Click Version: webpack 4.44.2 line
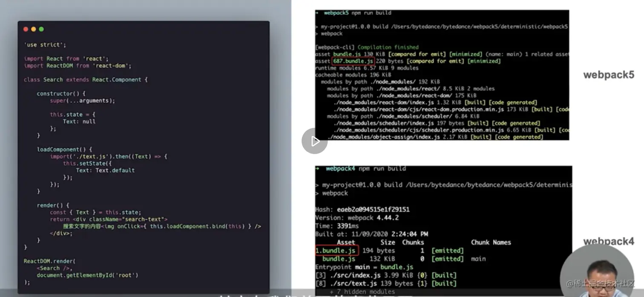Viewport: 644px width, 297px height. tap(357, 218)
